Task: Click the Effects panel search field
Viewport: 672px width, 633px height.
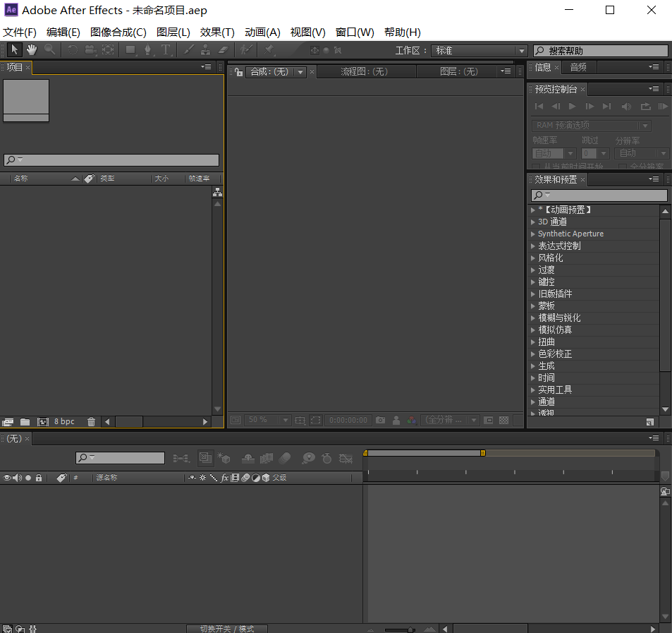Action: (x=599, y=195)
